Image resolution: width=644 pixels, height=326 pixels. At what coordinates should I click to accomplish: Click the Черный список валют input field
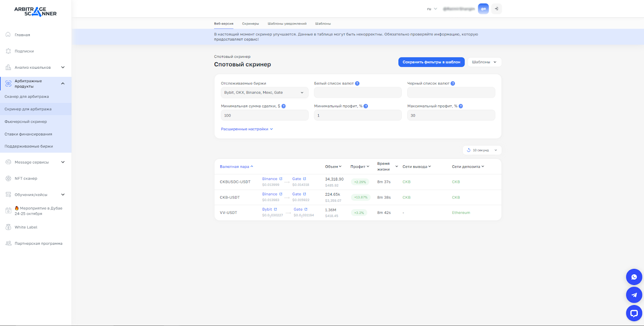click(x=451, y=92)
